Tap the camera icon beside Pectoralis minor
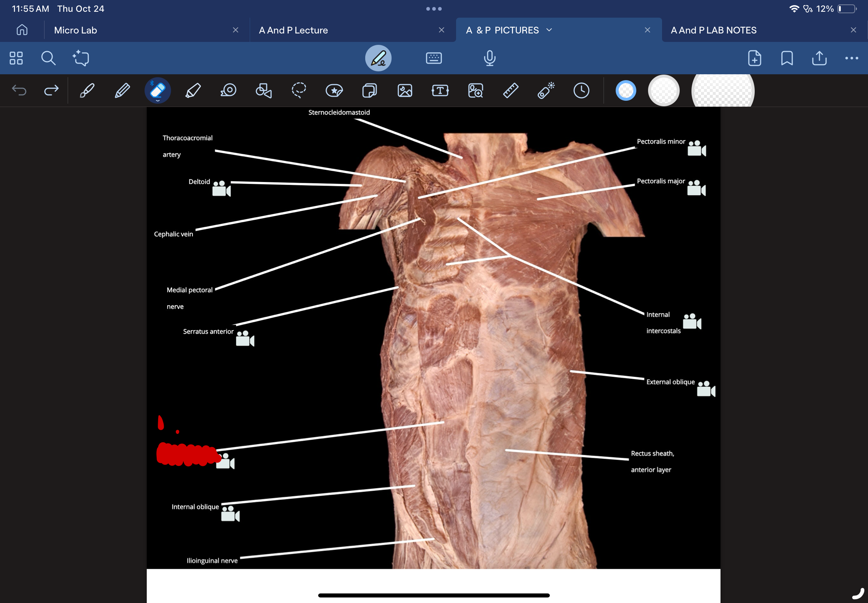The width and height of the screenshot is (868, 603). 697,148
